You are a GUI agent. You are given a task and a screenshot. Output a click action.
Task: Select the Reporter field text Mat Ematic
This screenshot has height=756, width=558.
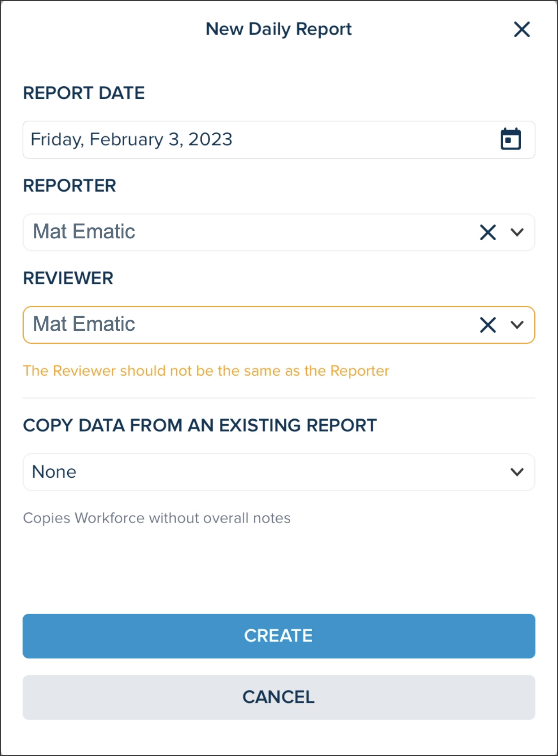click(x=84, y=232)
